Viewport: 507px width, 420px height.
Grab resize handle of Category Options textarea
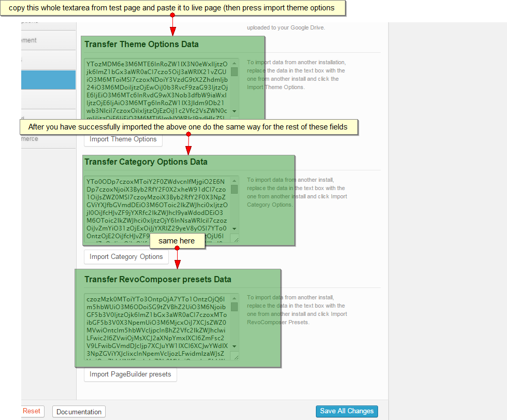pos(234,239)
